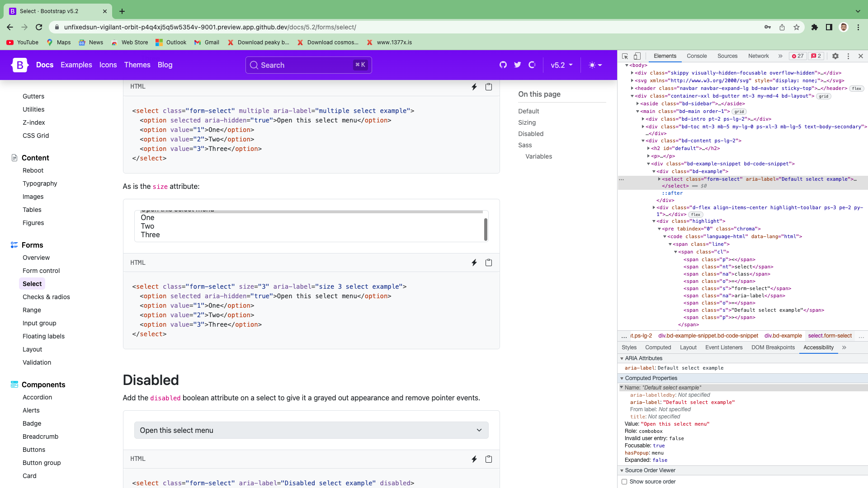Copy the size 3 select example code
The image size is (868, 488).
click(x=488, y=262)
